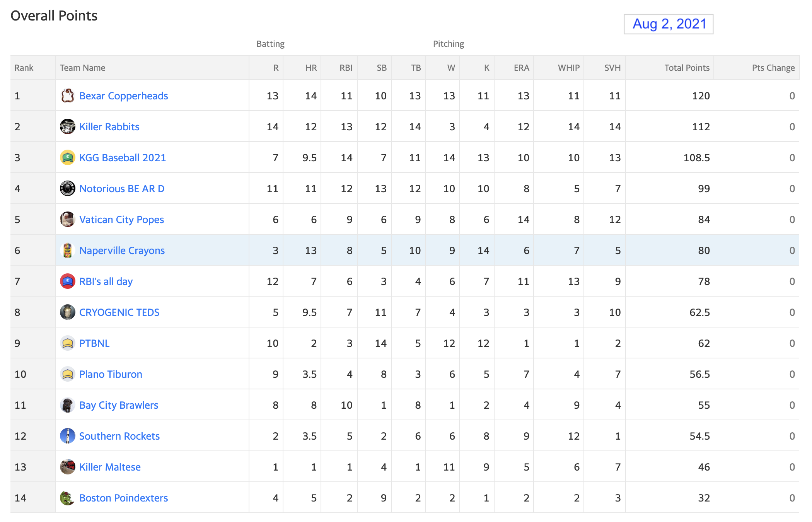Screen dimensions: 812x522
Task: Click the KGG Baseball 2021 green cap icon
Action: [68, 157]
